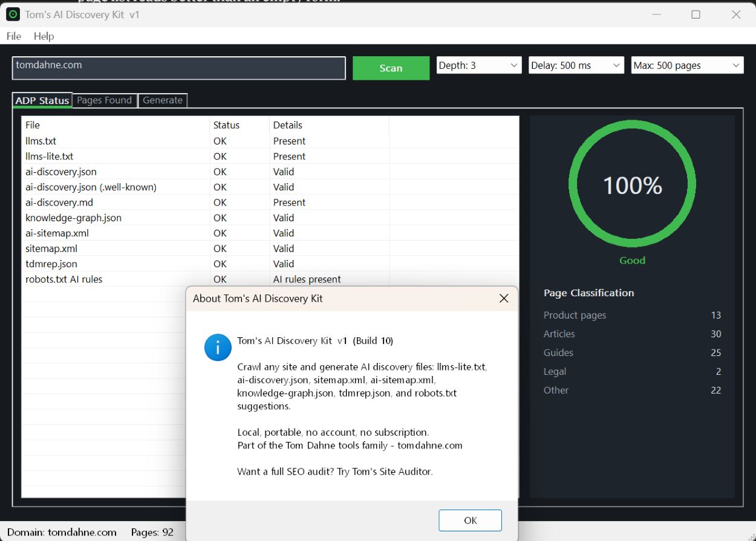Select the ai-sitemap.xml row
The height and width of the screenshot is (541, 756).
coord(270,233)
